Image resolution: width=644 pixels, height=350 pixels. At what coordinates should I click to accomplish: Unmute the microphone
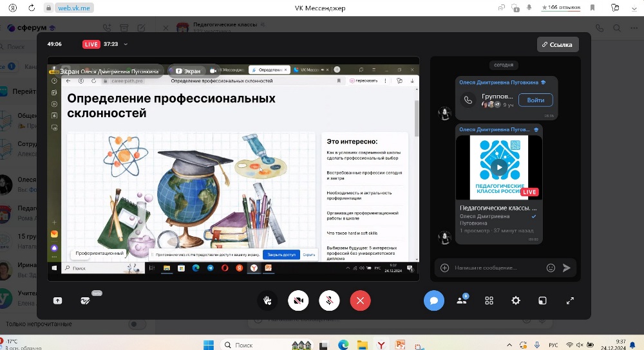329,300
